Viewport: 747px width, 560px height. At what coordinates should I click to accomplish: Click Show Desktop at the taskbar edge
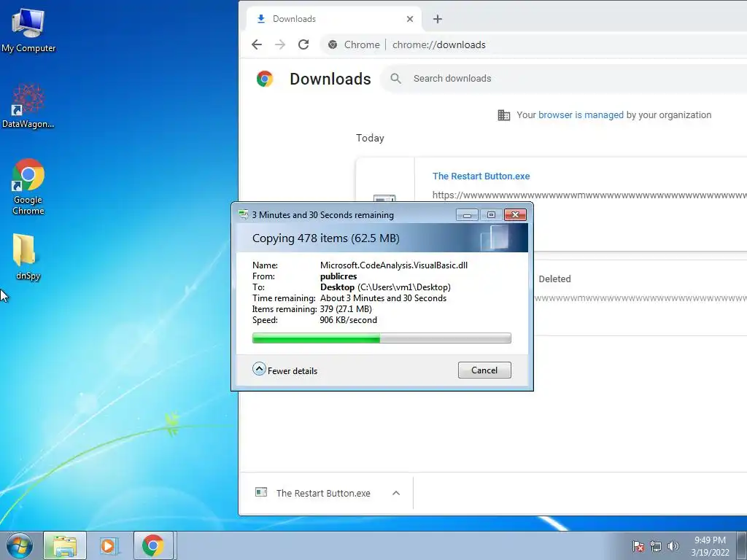click(x=742, y=545)
